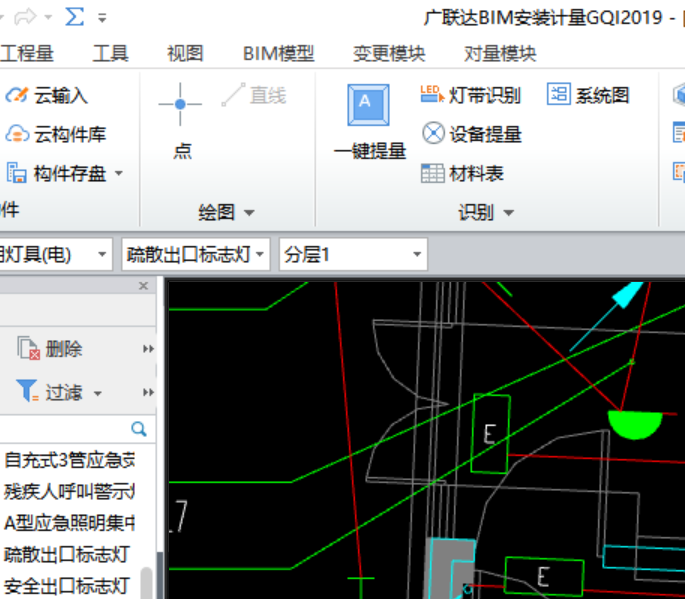Select 残疾人呼叫警示 list item

click(70, 492)
